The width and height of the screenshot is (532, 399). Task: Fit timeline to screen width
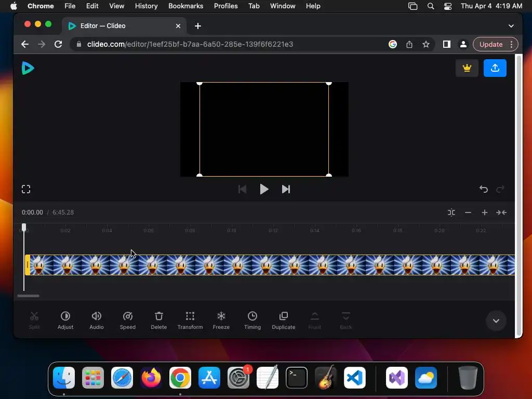click(x=501, y=212)
